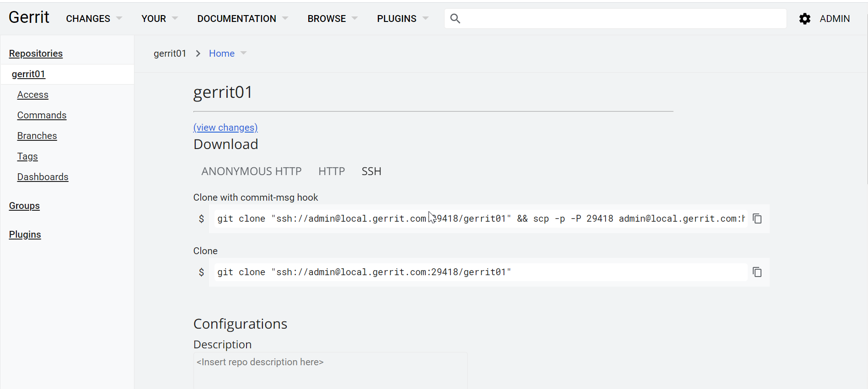Click the search magnifier icon
Screen dimensions: 868x389
(455, 18)
